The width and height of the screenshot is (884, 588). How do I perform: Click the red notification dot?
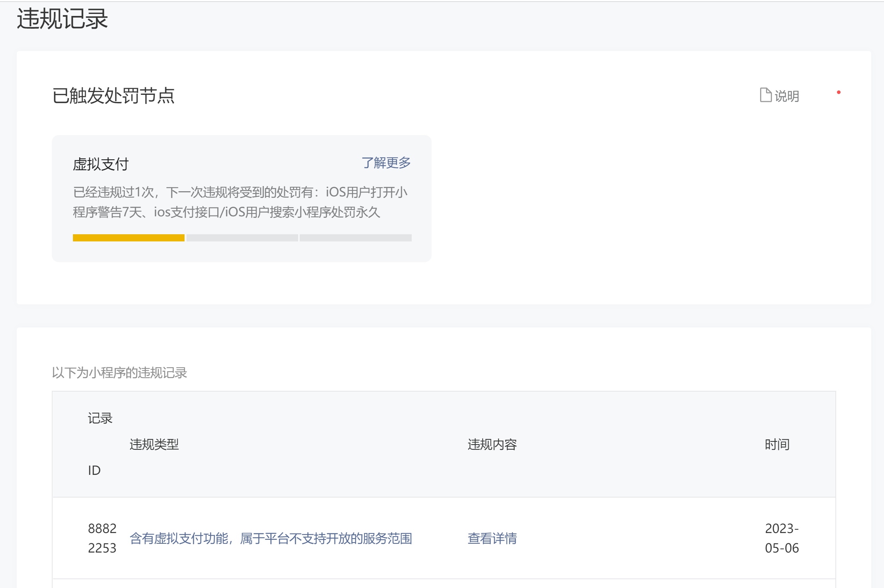pyautogui.click(x=839, y=92)
